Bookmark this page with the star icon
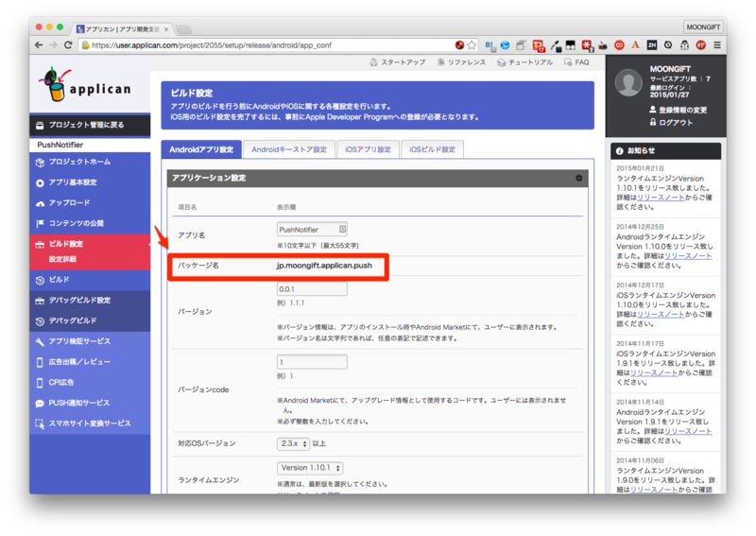The width and height of the screenshot is (756, 536). pyautogui.click(x=472, y=44)
